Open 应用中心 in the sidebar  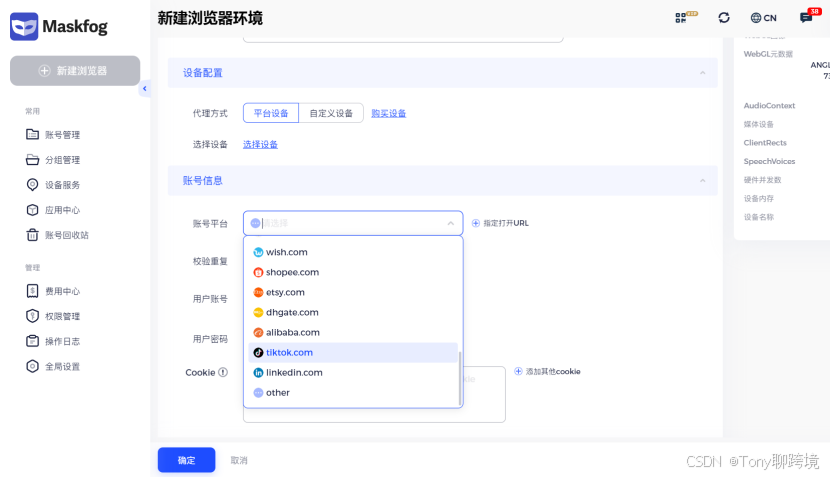(62, 210)
